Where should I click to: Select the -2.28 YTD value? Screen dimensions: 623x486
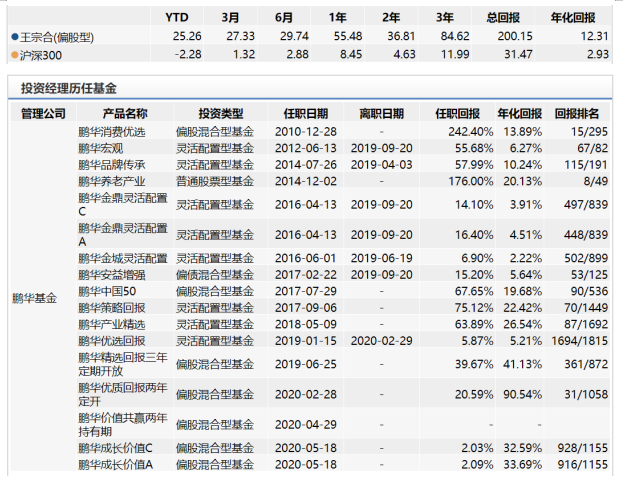[x=188, y=54]
